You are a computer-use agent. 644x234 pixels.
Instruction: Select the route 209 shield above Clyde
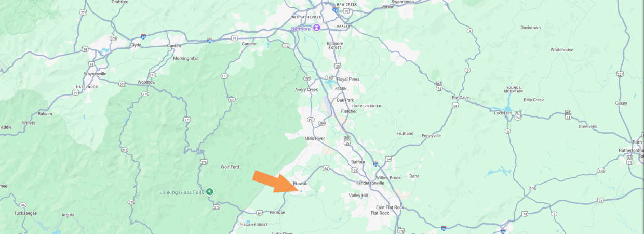point(113,38)
